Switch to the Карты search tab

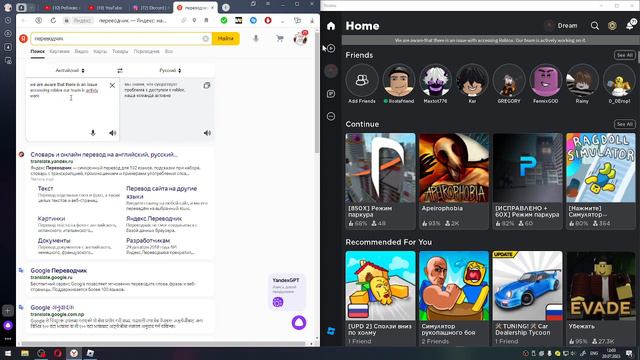coord(100,51)
